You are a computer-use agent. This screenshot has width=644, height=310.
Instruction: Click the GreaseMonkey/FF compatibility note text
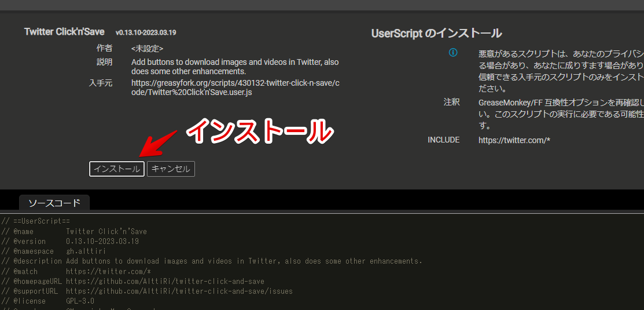(x=561, y=114)
